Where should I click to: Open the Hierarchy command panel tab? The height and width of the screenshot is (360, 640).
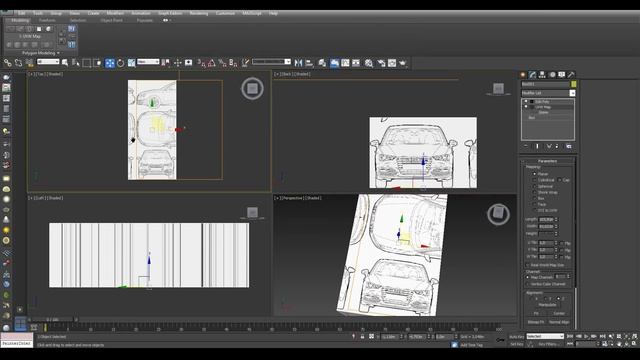point(542,75)
